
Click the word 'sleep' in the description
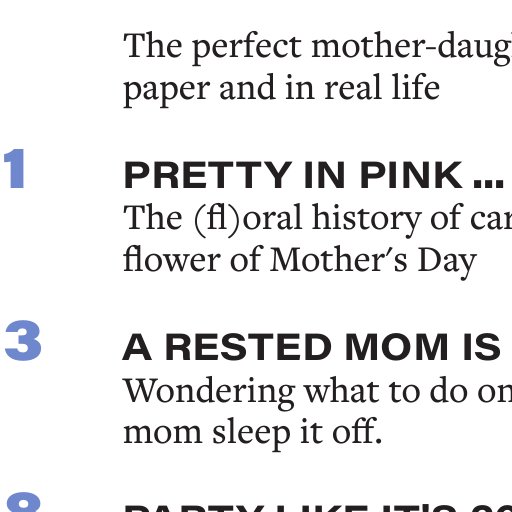[x=251, y=435]
